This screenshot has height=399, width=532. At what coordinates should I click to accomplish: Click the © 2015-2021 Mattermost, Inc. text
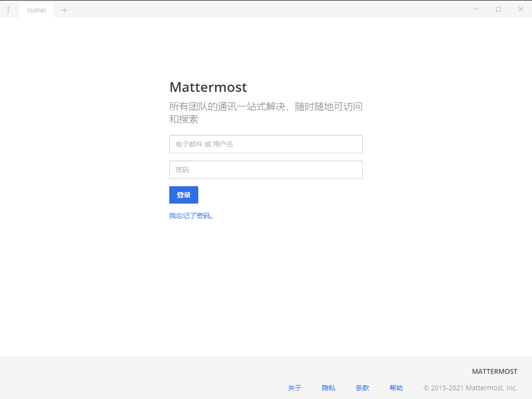[470, 388]
